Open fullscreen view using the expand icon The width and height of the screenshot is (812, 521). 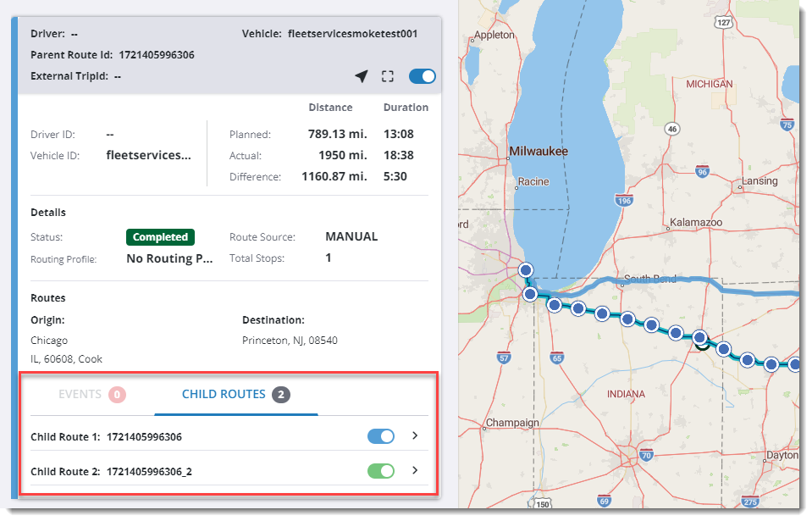point(388,76)
